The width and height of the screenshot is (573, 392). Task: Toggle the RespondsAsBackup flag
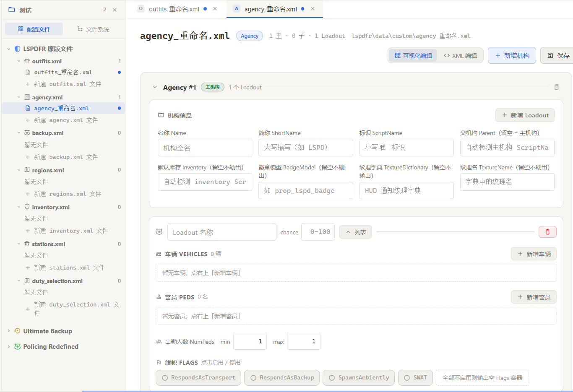pos(282,378)
